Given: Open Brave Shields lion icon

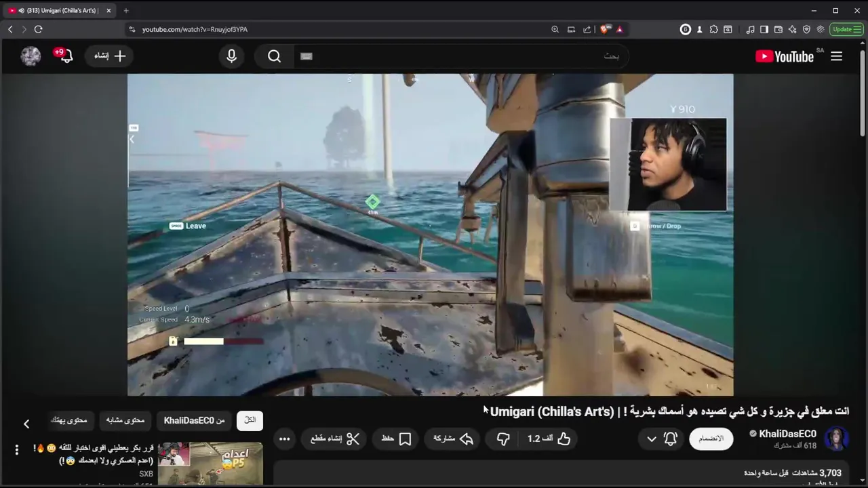Looking at the screenshot, I should tap(606, 29).
